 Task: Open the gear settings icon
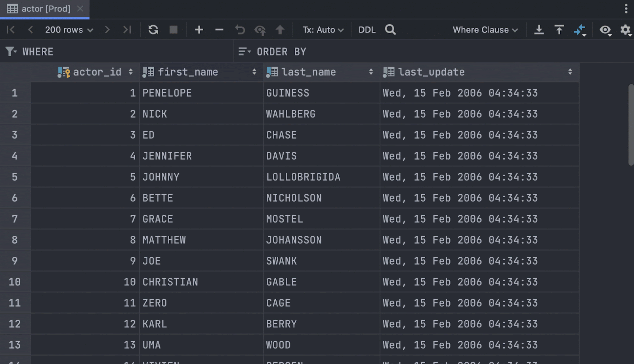(x=625, y=30)
